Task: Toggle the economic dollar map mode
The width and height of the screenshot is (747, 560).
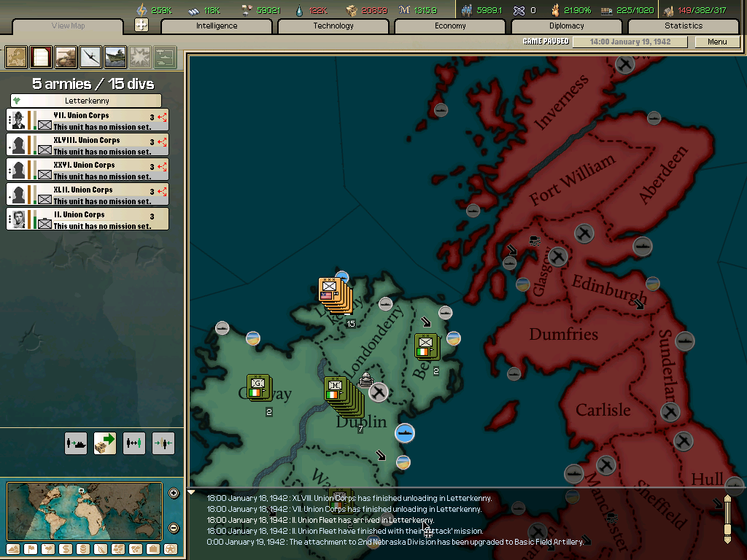Action: coord(66,551)
